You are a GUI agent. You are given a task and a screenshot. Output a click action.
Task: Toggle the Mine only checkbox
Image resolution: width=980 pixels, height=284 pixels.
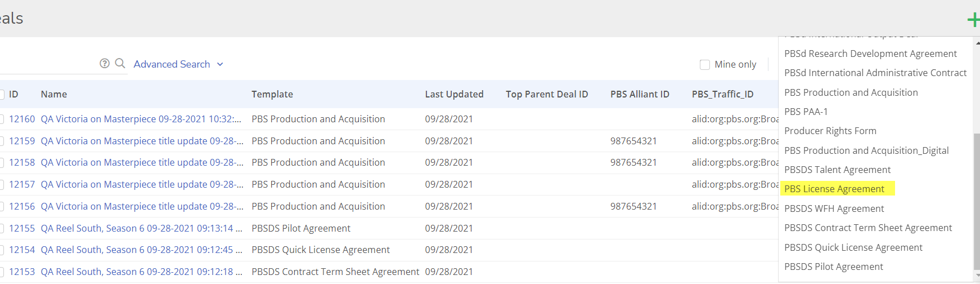coord(704,65)
